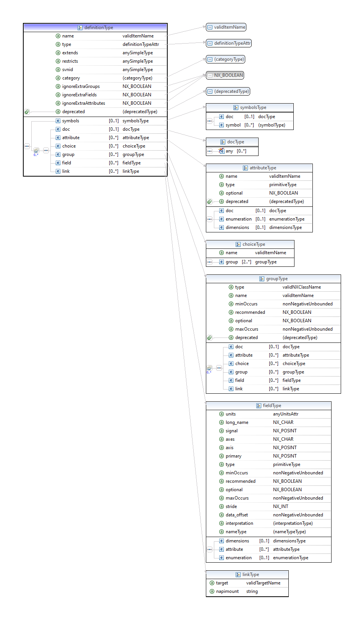The width and height of the screenshot is (364, 620).
Task: Click the sequence compositor left of choiceType group
Action: point(209,262)
